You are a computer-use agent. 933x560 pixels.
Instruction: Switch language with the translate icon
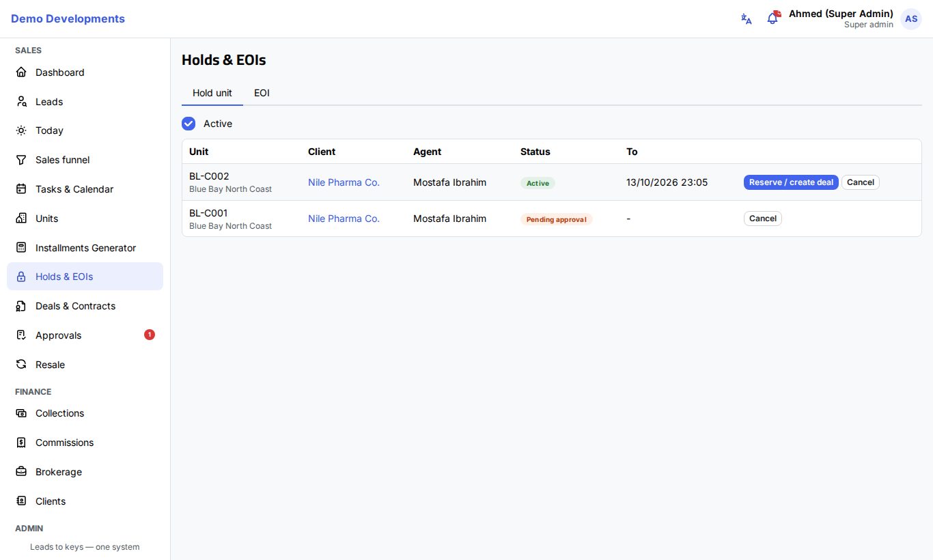[x=747, y=19]
